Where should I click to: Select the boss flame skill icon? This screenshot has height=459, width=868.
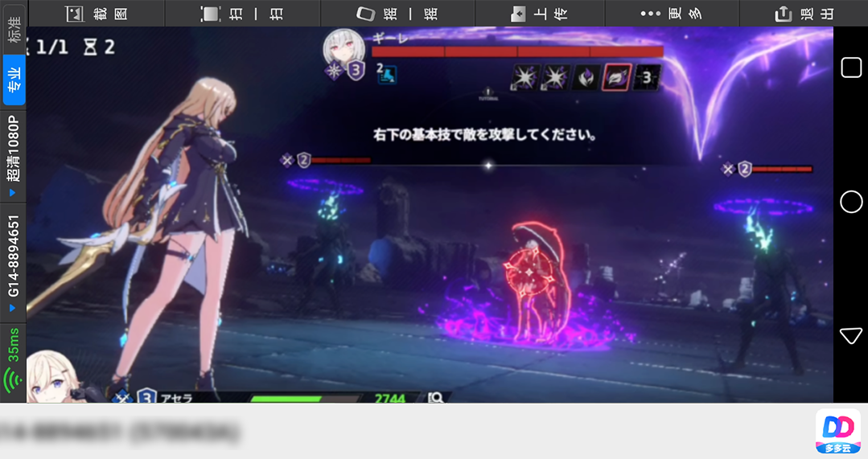pos(586,77)
